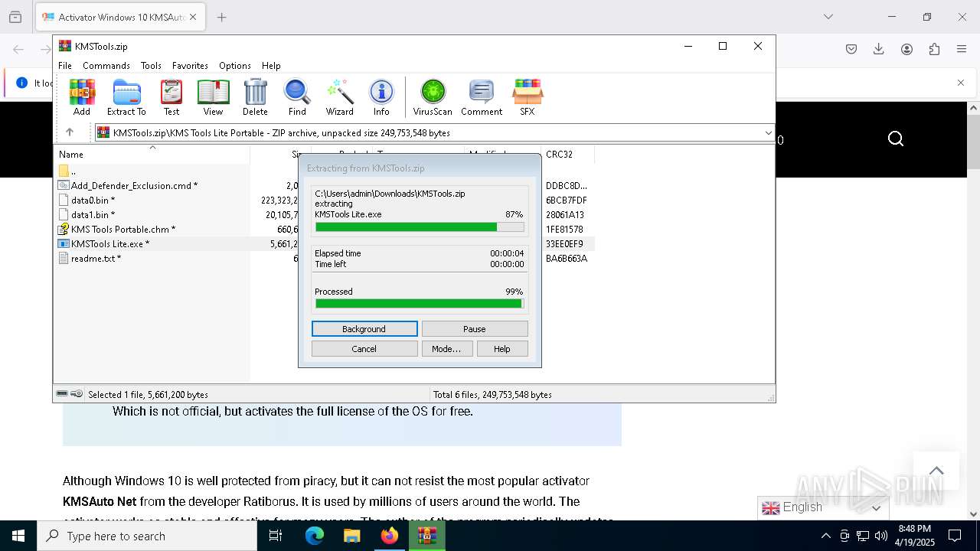
Task: Click the Firefox Pocket save icon
Action: [x=851, y=49]
